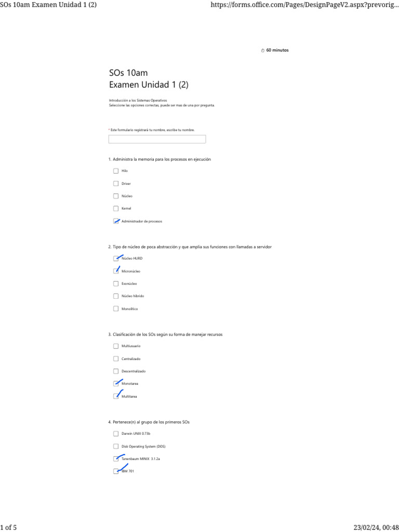The width and height of the screenshot is (399, 532).
Task: Tick the Descentralizado checkbox
Action: 116,371
